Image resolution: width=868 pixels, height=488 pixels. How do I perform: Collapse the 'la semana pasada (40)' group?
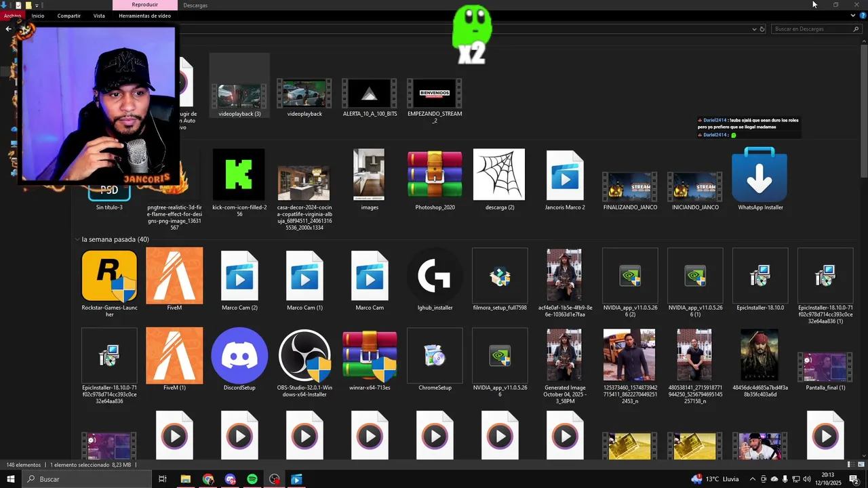pyautogui.click(x=77, y=239)
